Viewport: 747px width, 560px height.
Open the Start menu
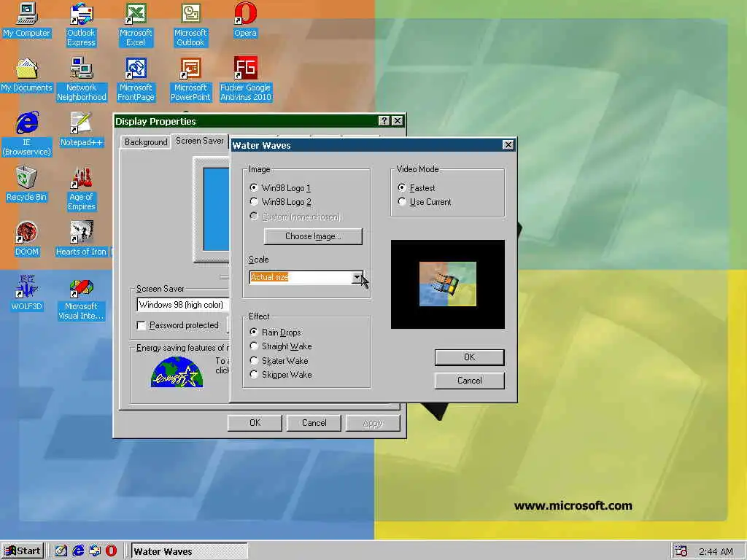(23, 551)
